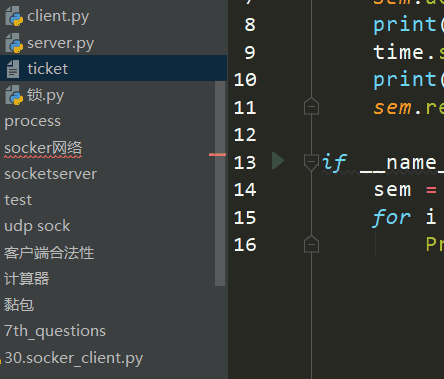Select the test folder
This screenshot has width=444, height=379.
[18, 200]
